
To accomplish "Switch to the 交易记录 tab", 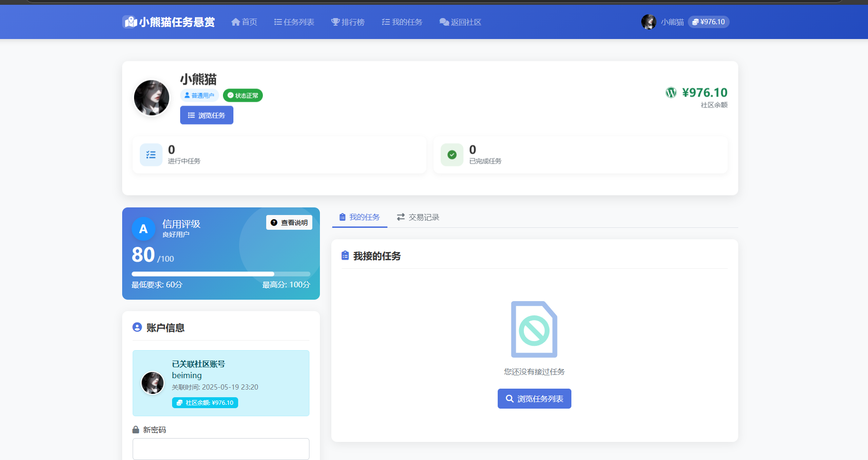I will (418, 217).
